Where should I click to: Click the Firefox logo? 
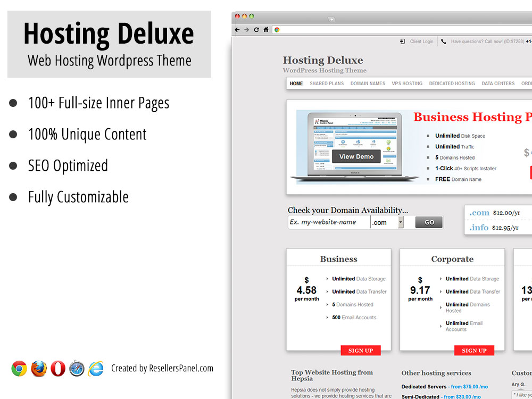click(x=39, y=369)
